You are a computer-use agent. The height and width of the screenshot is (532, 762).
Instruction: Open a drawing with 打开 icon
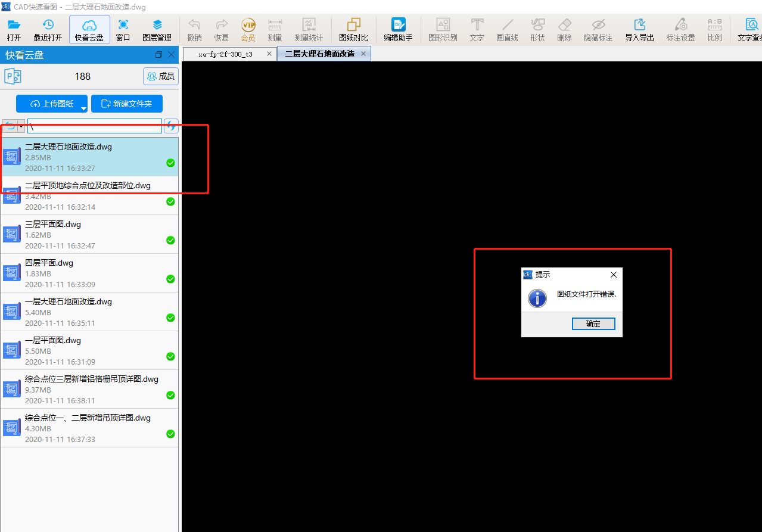pyautogui.click(x=14, y=30)
